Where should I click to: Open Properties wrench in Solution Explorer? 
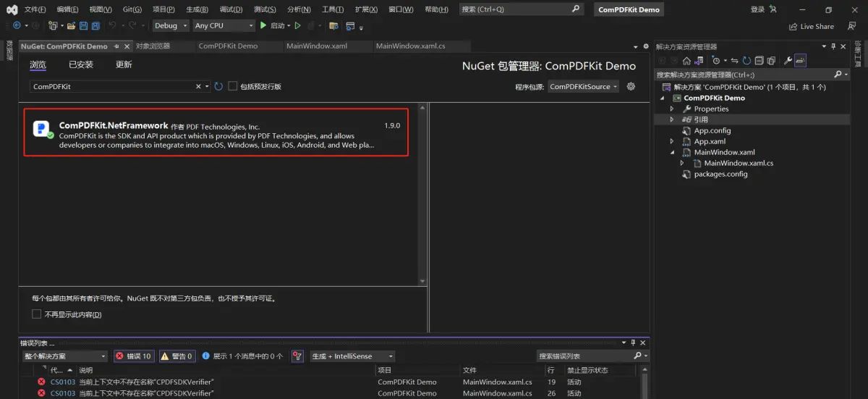[x=788, y=61]
